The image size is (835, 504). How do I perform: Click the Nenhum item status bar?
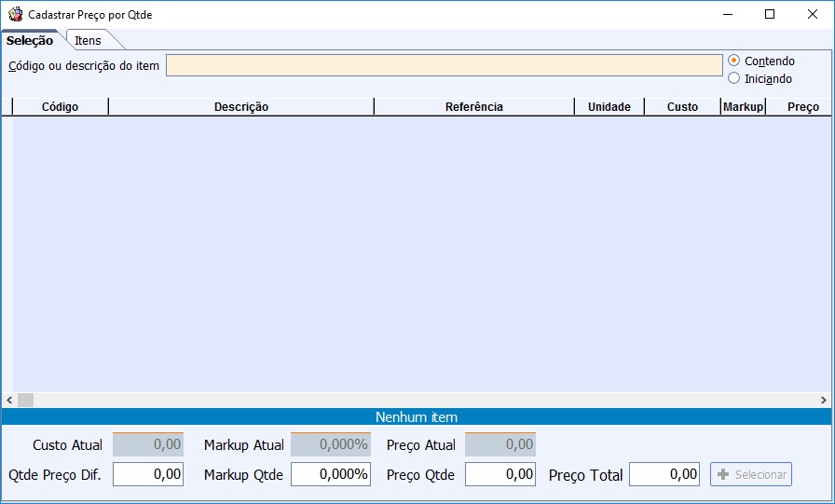coord(417,416)
